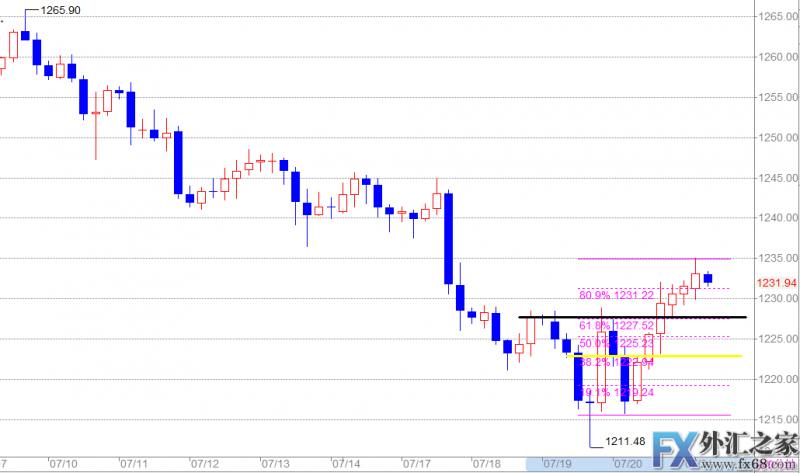Select the black horizontal resistance line
This screenshot has height=473, width=800.
[x=632, y=317]
